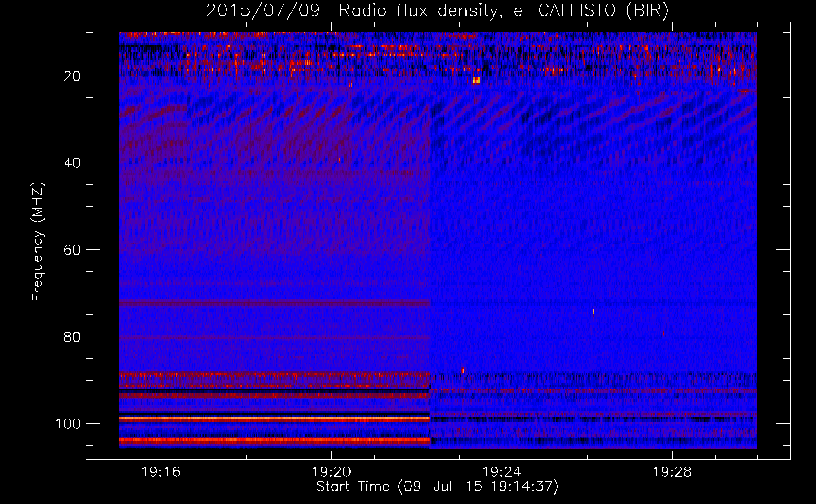Click the 40 frequency tick label
The width and height of the screenshot is (816, 504).
72,163
